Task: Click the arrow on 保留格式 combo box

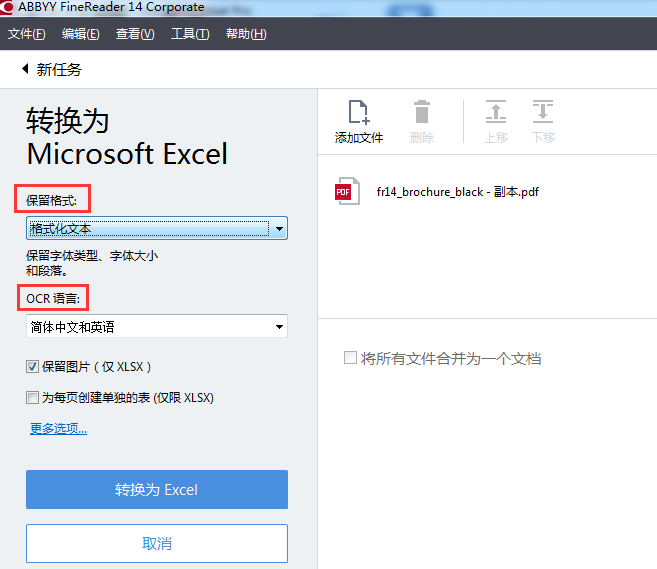Action: pos(279,229)
